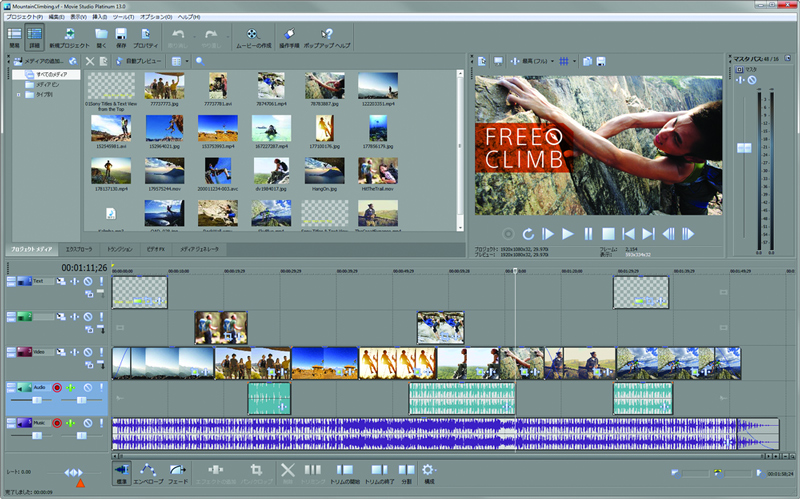This screenshot has height=499, width=800.
Task: Open the media view mode dropdown arrow
Action: (x=187, y=61)
